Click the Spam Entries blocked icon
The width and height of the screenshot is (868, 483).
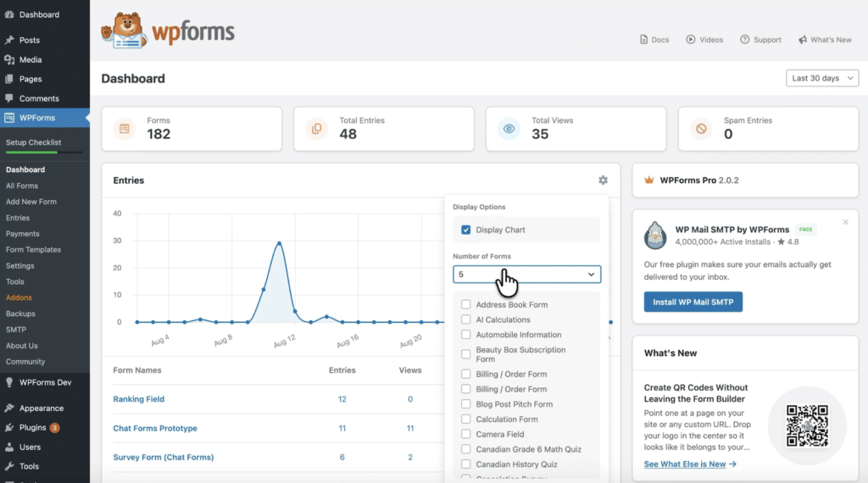pyautogui.click(x=701, y=129)
